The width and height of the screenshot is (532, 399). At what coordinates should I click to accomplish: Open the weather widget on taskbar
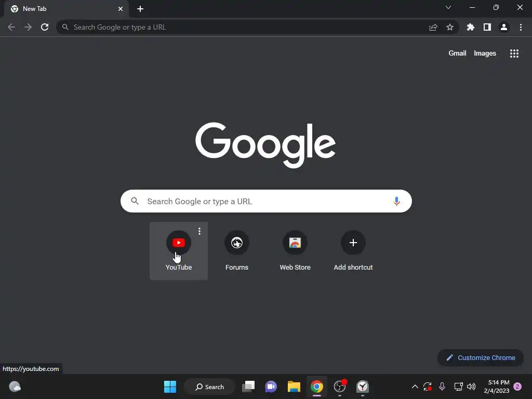[15, 387]
